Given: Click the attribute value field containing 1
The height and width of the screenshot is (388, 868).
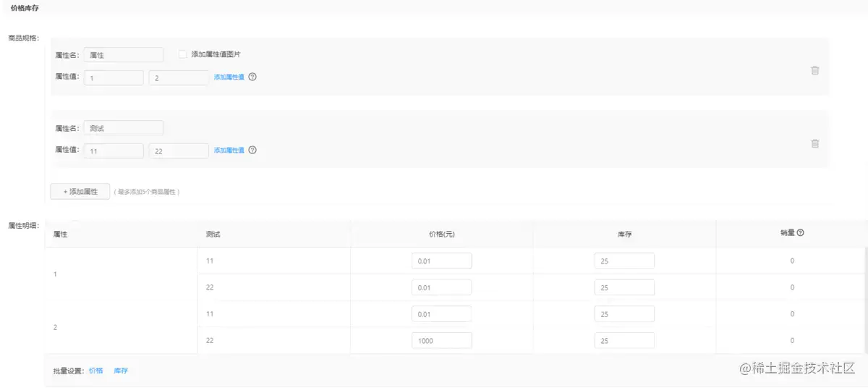Looking at the screenshot, I should click(x=114, y=77).
